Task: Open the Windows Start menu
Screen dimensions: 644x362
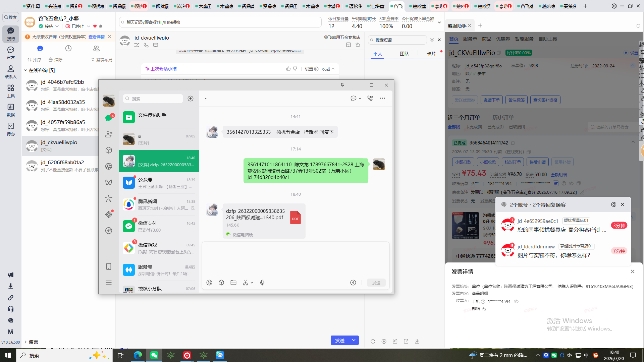Action: 8,355
